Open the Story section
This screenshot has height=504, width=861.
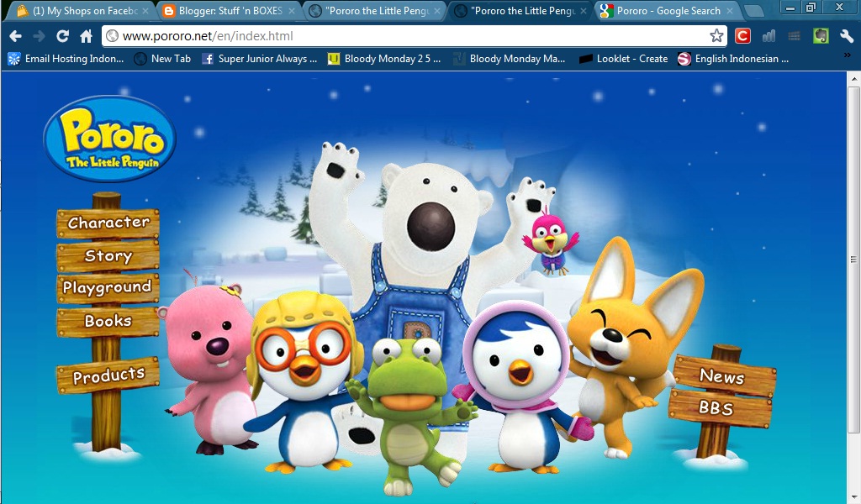106,255
